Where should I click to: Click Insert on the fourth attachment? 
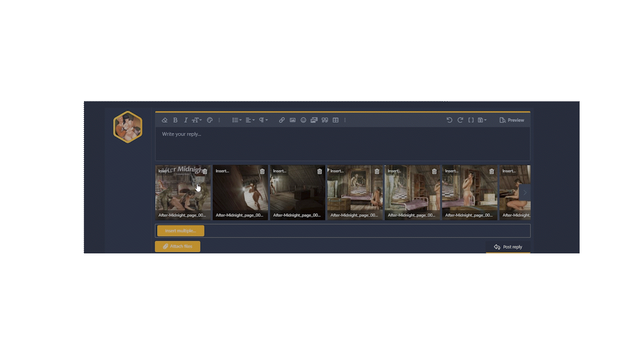coord(337,171)
